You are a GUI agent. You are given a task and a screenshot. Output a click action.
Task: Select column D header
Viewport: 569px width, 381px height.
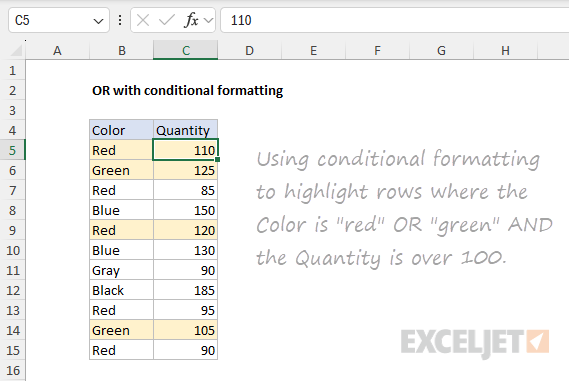249,50
